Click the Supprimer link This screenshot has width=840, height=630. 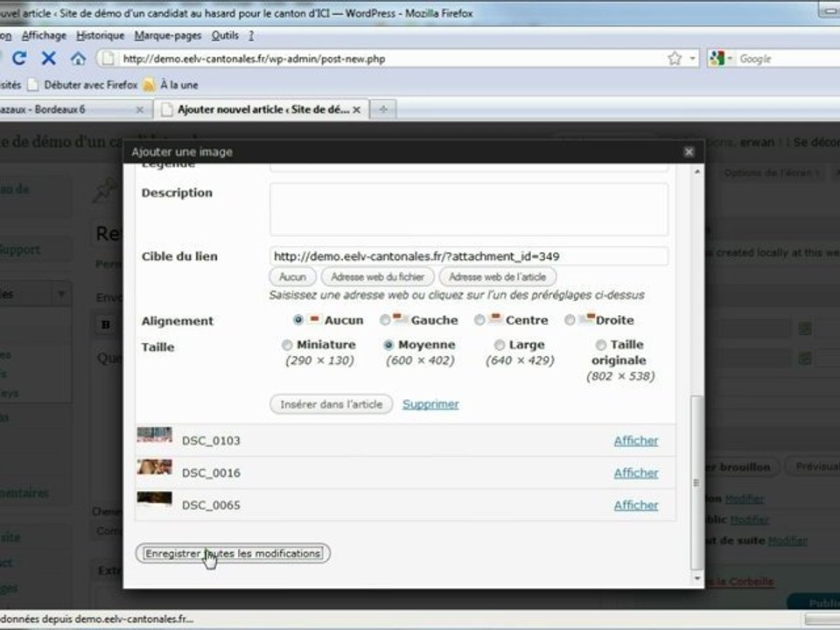point(430,404)
